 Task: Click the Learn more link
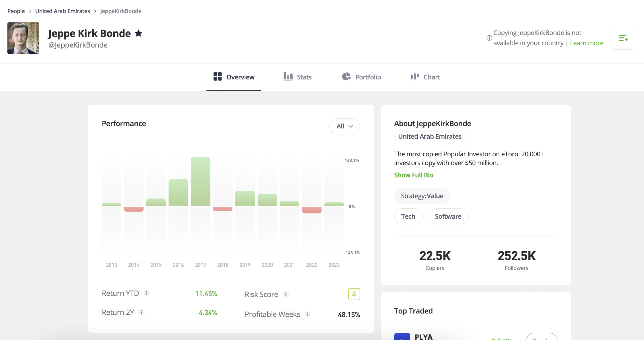[586, 43]
